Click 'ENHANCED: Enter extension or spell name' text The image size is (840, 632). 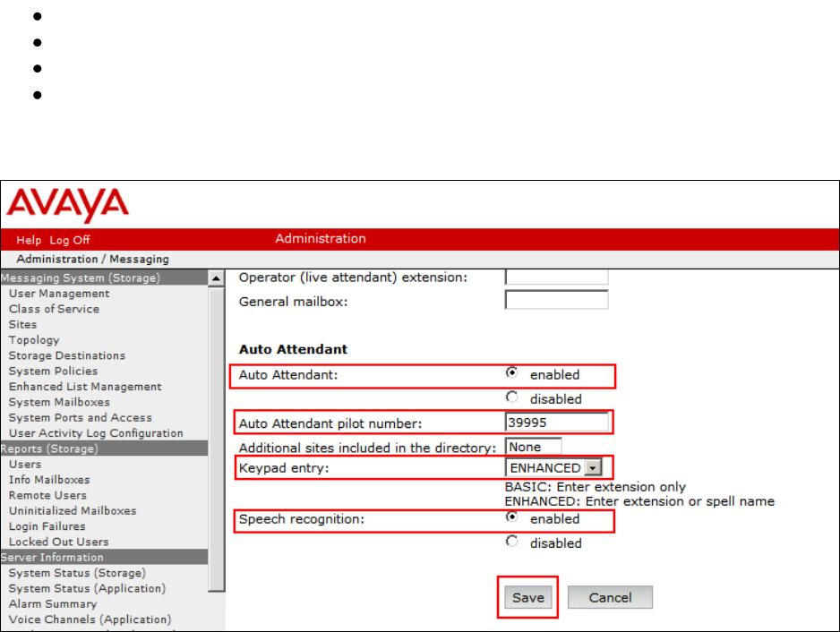(639, 501)
